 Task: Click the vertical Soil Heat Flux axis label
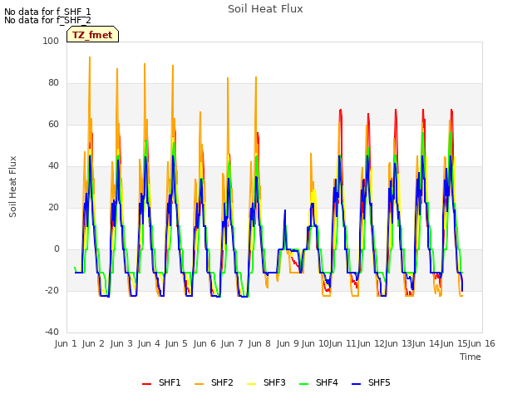[12, 186]
